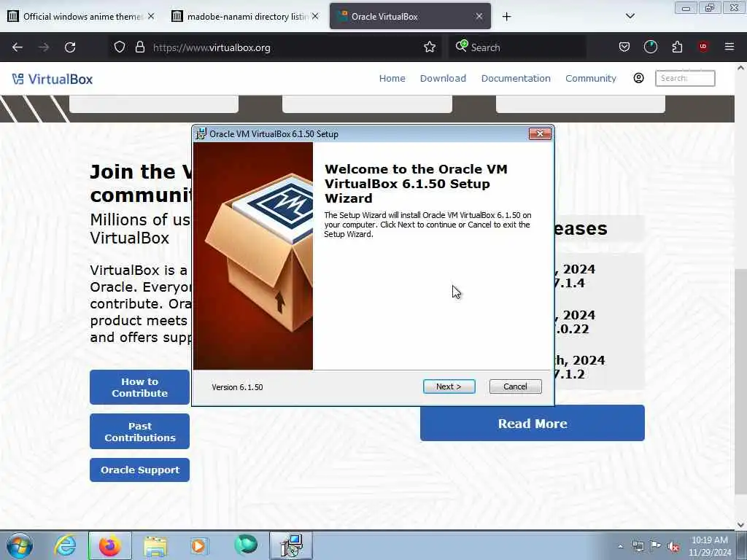Open the taskbar clock and date
Screen dimensions: 747x560
click(x=710, y=546)
